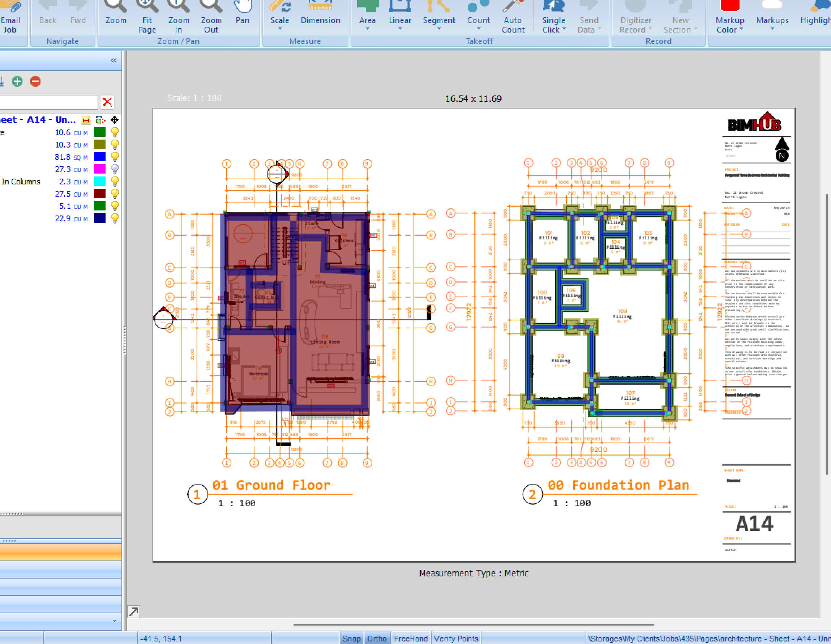The image size is (831, 644).
Task: Toggle lightbulb visibility for 81.8 SQ M item
Action: [x=115, y=157]
